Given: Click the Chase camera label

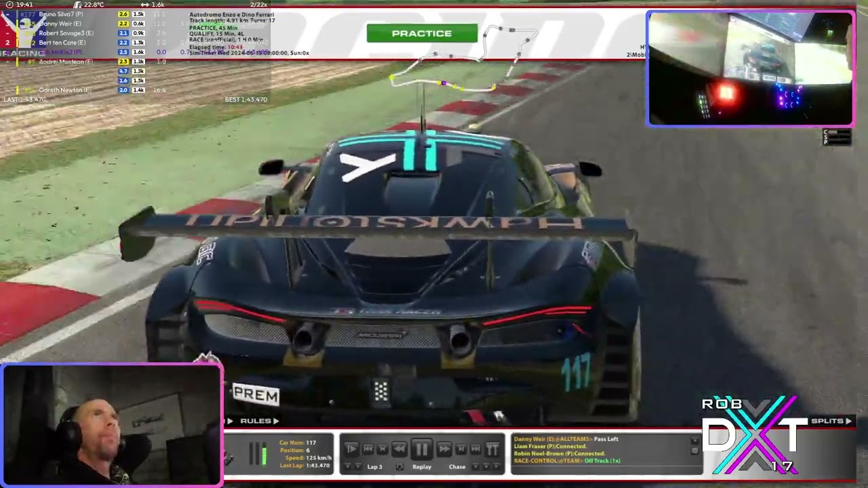Looking at the screenshot, I should pos(457,467).
